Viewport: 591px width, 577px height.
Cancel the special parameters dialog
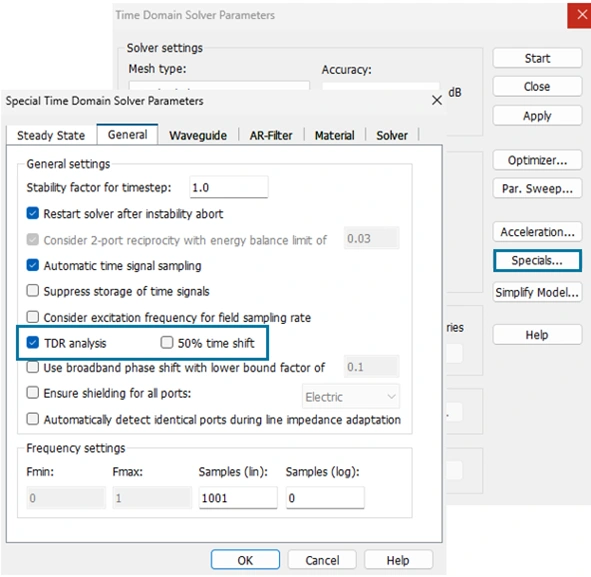(322, 560)
